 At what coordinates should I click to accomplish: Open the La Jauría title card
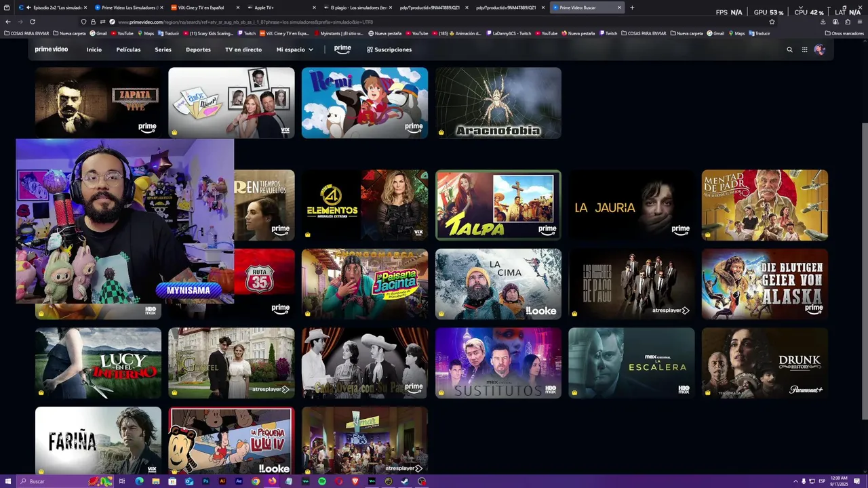pyautogui.click(x=631, y=205)
